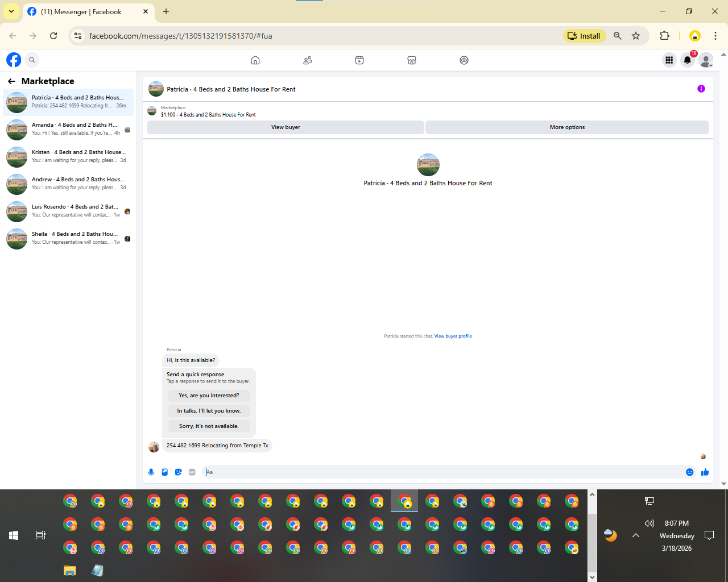This screenshot has height=582, width=728.
Task: Open File Explorer from taskbar
Action: click(69, 570)
